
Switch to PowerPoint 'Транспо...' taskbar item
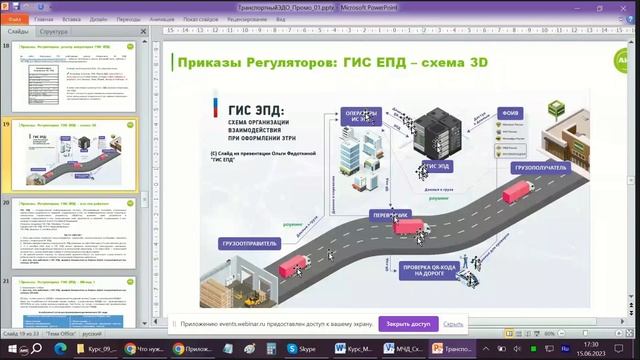tap(452, 349)
